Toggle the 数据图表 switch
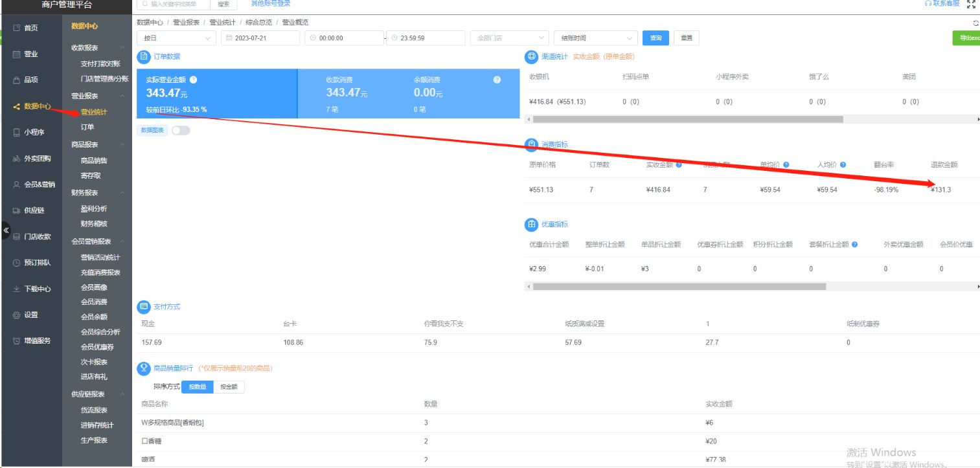The image size is (980, 468). click(181, 131)
